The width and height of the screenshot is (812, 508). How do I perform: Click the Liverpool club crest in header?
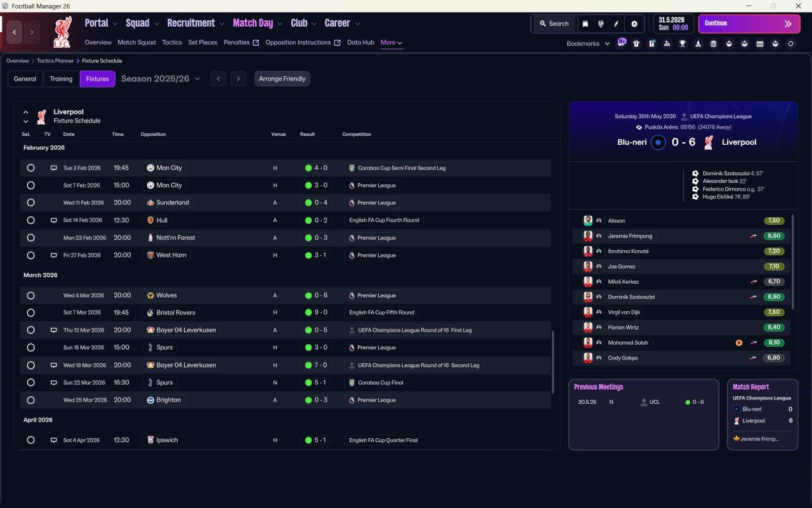click(63, 32)
